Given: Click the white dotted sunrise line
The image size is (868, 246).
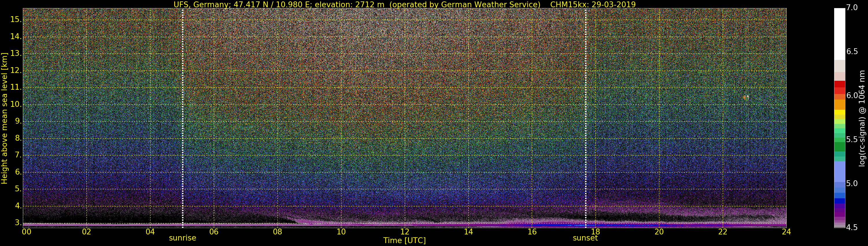Looking at the screenshot, I should 183,118.
